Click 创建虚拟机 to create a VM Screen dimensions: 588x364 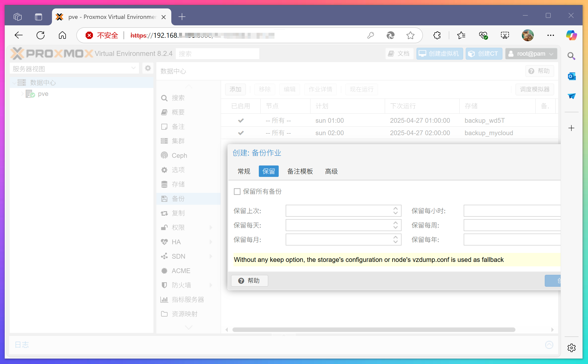click(x=440, y=53)
